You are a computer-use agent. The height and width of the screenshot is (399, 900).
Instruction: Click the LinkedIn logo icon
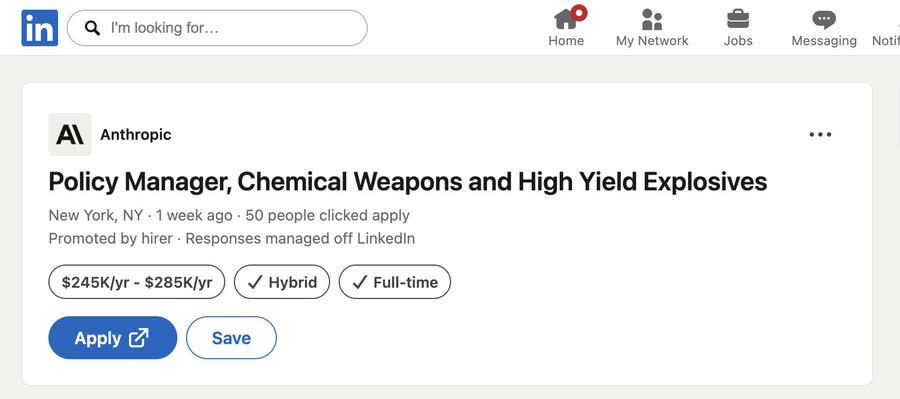40,28
